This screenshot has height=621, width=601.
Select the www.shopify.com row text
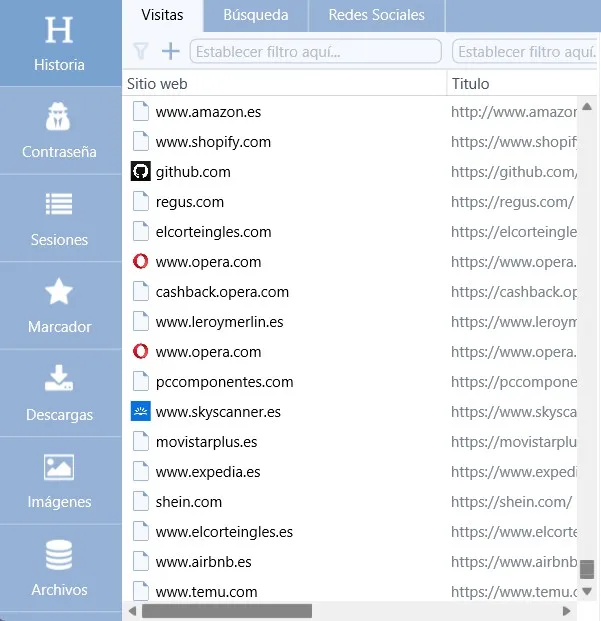pyautogui.click(x=213, y=142)
